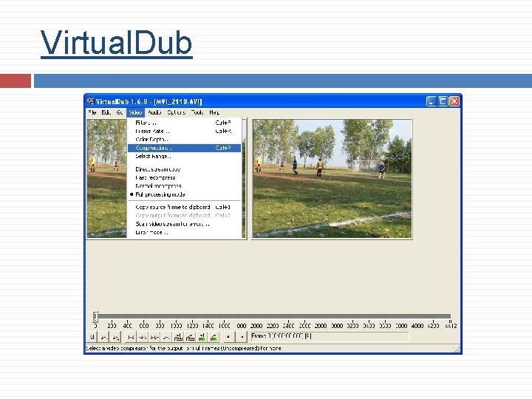This screenshot has height=399, width=532.
Task: Click the Play output video button
Action: (x=115, y=337)
